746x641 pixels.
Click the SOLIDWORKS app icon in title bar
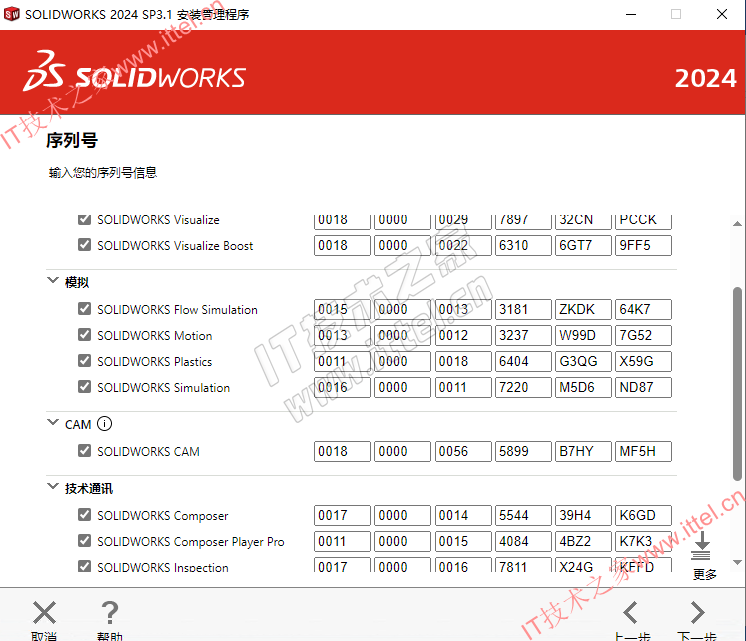[x=11, y=14]
